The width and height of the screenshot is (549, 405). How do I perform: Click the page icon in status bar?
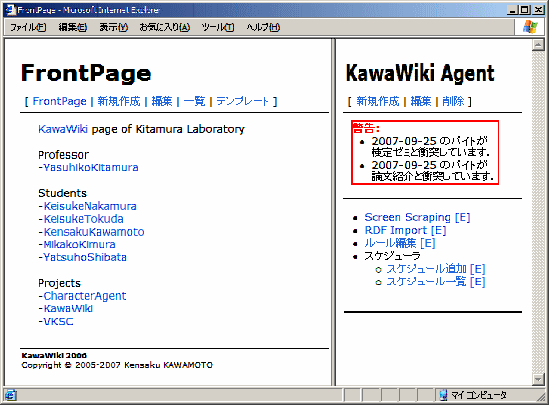(x=11, y=395)
